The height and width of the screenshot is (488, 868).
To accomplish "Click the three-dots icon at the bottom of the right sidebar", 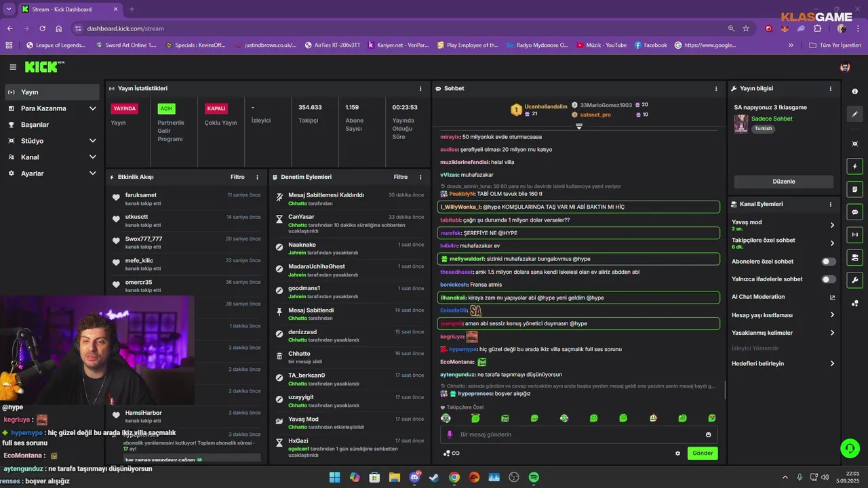I will [854, 303].
